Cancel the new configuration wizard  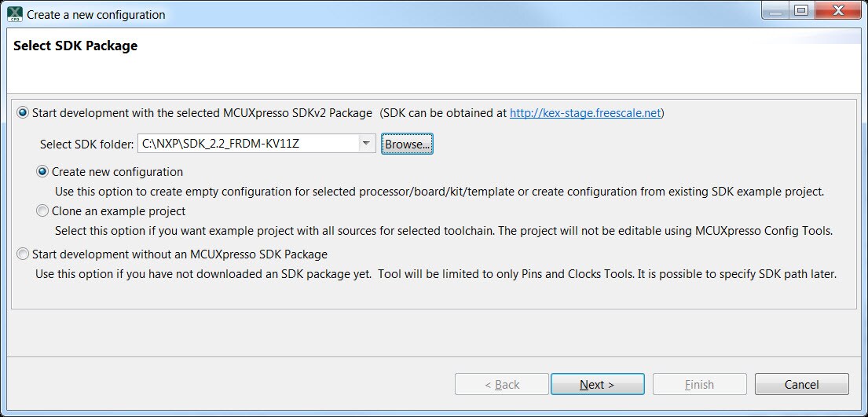coord(801,384)
